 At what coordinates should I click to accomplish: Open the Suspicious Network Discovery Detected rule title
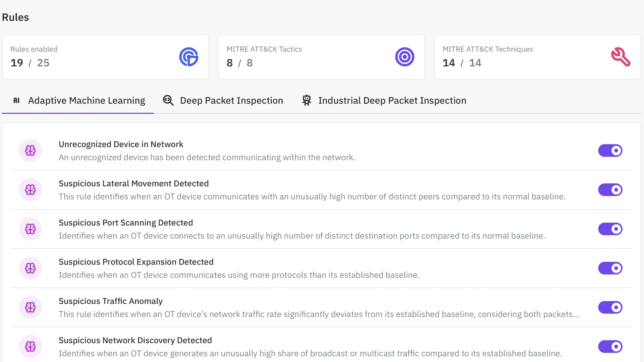click(135, 341)
